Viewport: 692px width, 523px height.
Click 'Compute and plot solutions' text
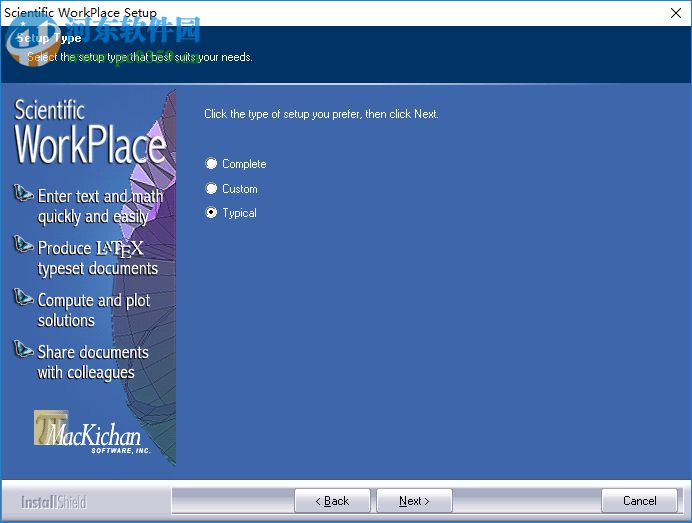tap(94, 310)
